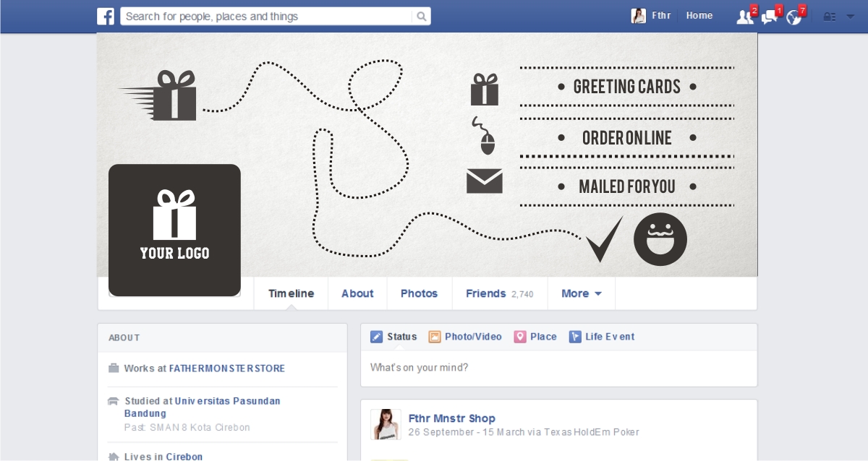Switch to the Timeline tab

coord(291,293)
